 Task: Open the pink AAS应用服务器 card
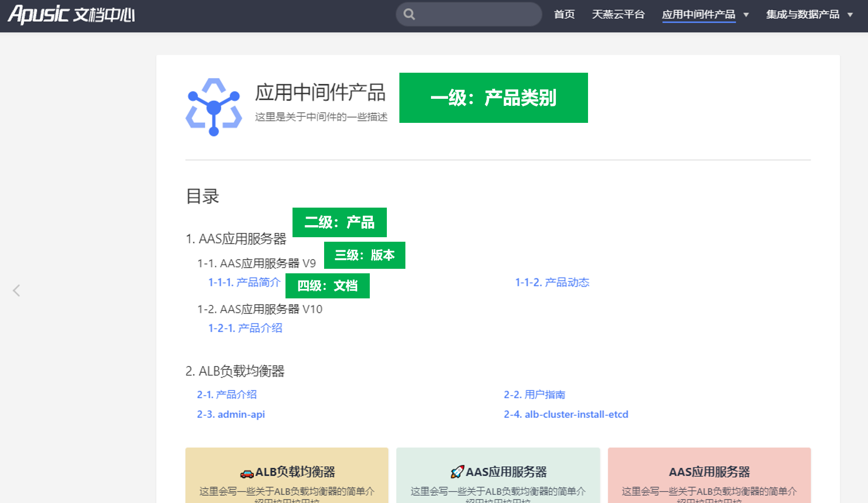pos(709,475)
